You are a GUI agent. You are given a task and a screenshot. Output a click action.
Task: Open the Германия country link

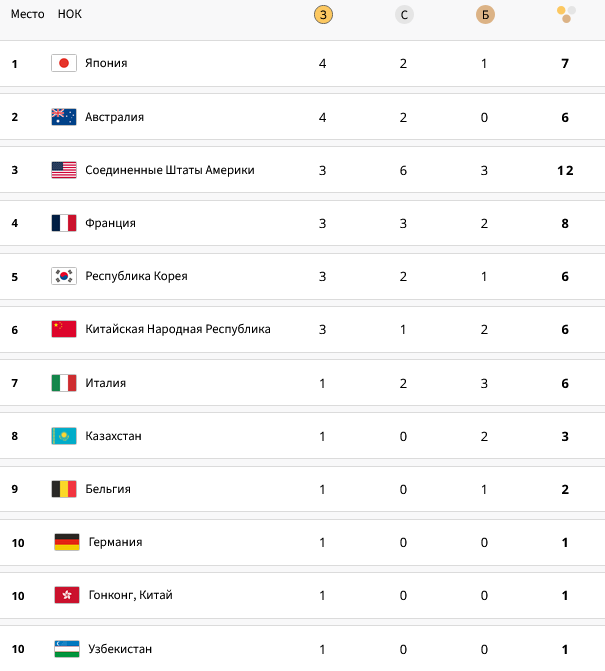click(x=115, y=542)
